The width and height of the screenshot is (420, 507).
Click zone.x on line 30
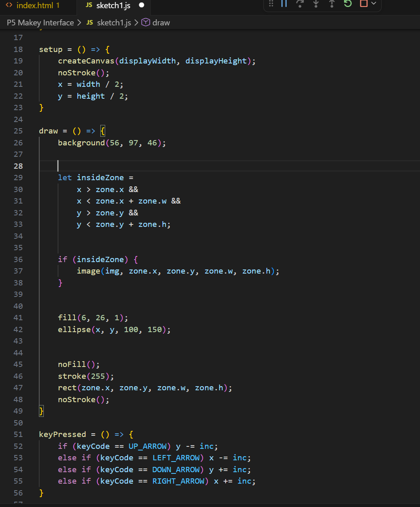[110, 190]
